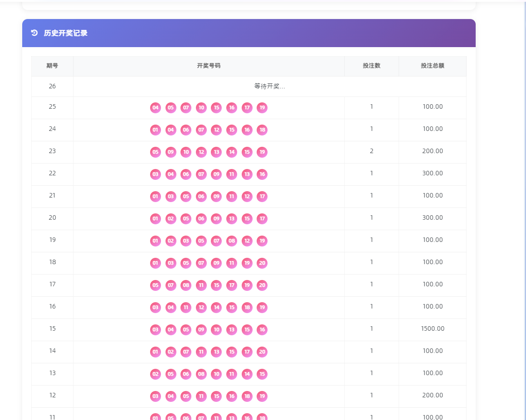Click the 投注总额 column header
Image resolution: width=526 pixels, height=420 pixels.
pyautogui.click(x=432, y=66)
